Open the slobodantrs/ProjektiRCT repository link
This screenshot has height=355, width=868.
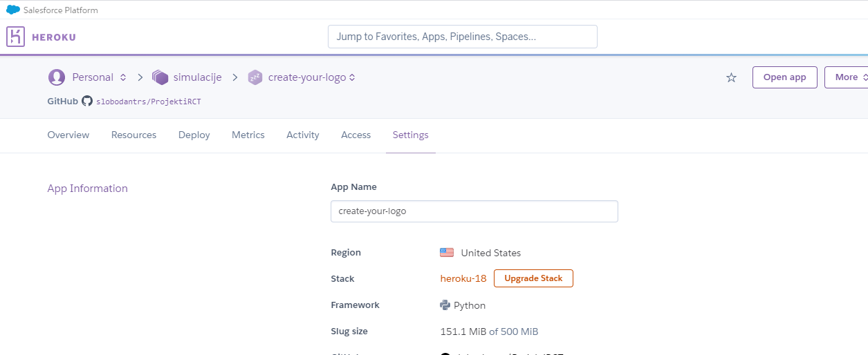pyautogui.click(x=149, y=102)
